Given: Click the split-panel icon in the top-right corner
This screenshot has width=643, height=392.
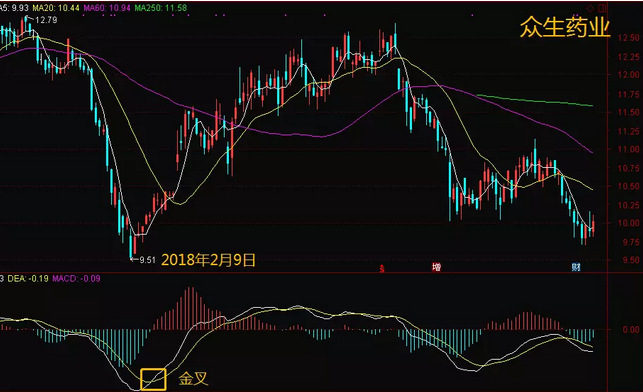Looking at the screenshot, I should pos(602,8).
